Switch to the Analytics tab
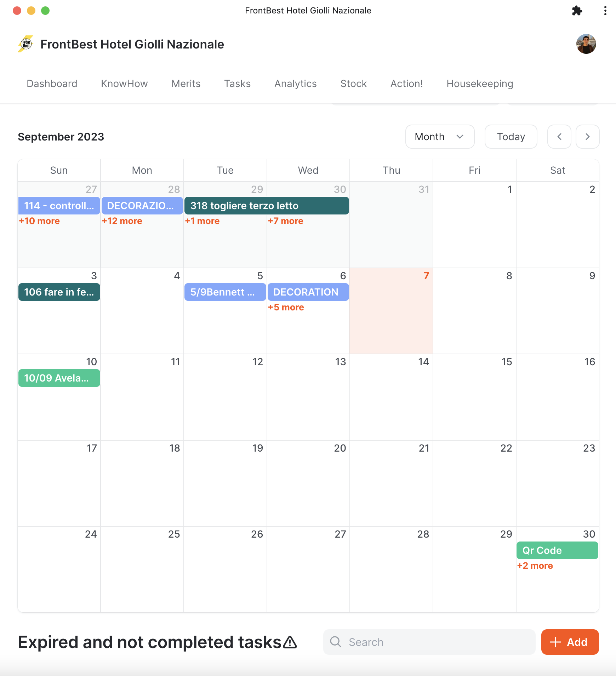 [295, 84]
